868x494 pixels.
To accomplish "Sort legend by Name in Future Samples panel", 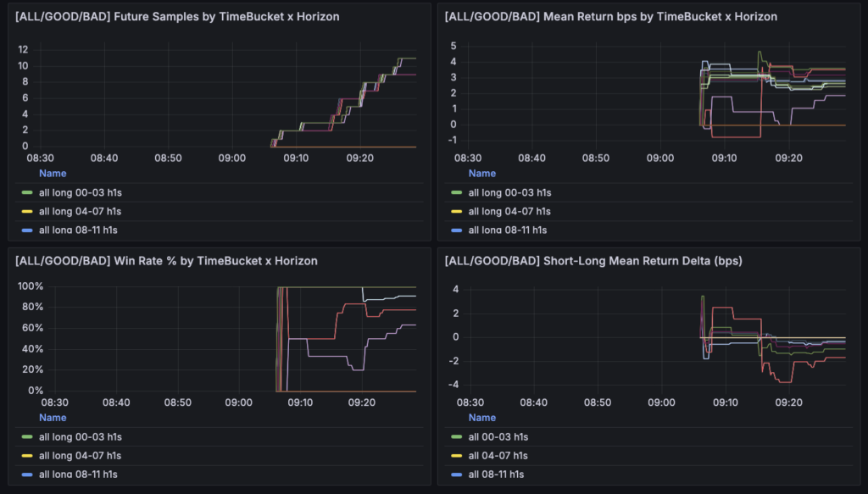I will [x=53, y=174].
